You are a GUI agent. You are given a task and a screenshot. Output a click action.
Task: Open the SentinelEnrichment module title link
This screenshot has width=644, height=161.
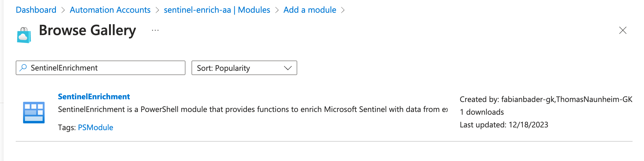(94, 97)
